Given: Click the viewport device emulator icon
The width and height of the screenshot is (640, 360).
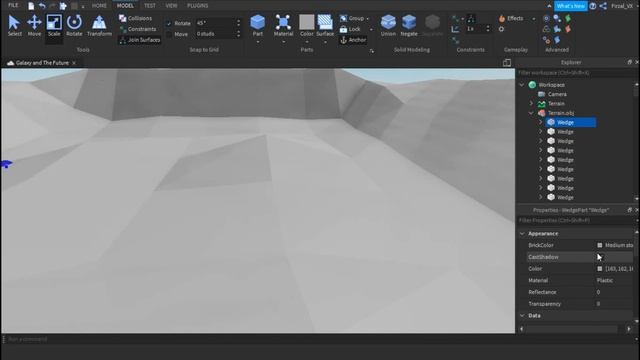Looking at the screenshot, I should tap(507, 63).
